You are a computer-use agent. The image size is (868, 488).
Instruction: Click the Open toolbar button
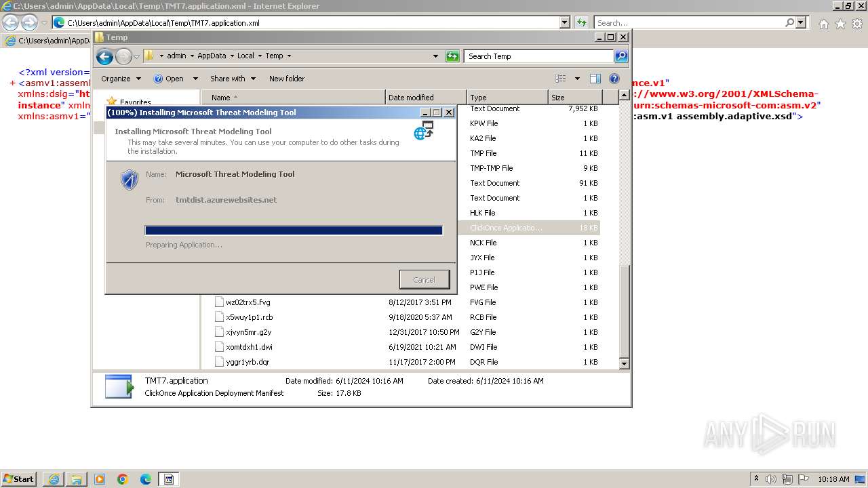click(x=169, y=79)
